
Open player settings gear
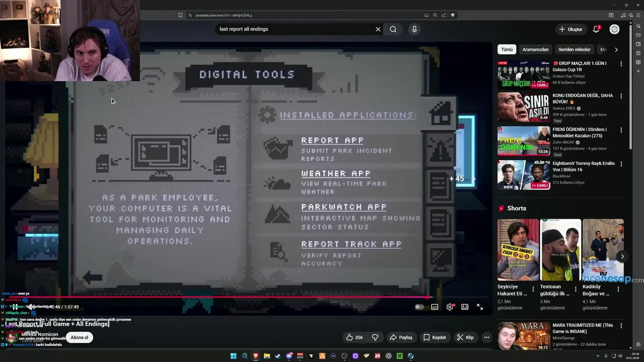point(450,307)
